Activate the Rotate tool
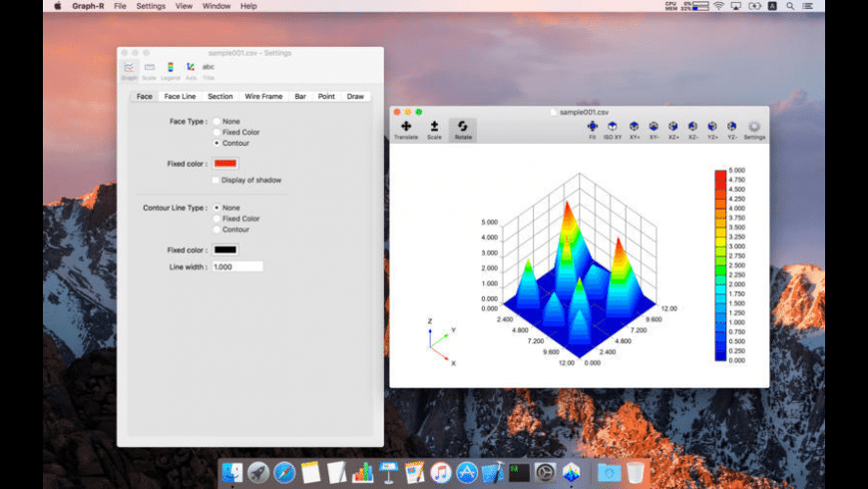Image resolution: width=868 pixels, height=489 pixels. [x=463, y=129]
